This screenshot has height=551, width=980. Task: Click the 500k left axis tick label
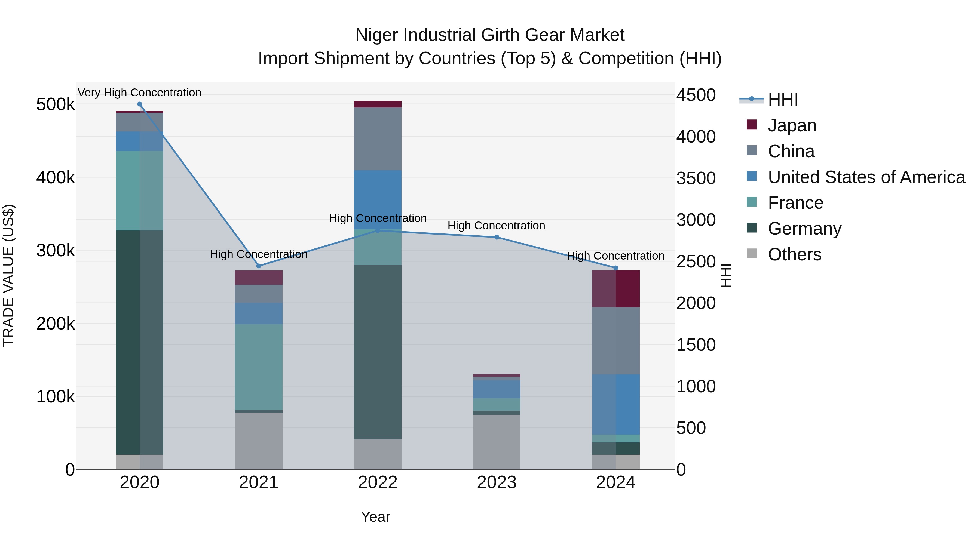56,104
